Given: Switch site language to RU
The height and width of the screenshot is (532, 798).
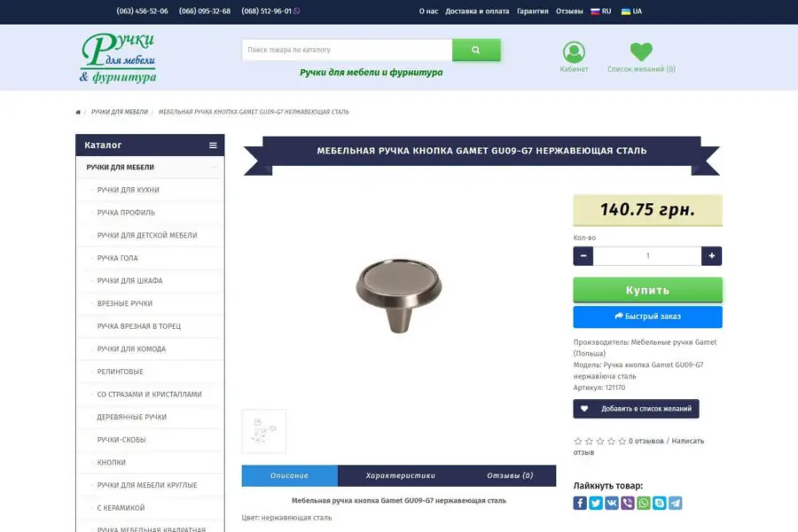Looking at the screenshot, I should (601, 12).
